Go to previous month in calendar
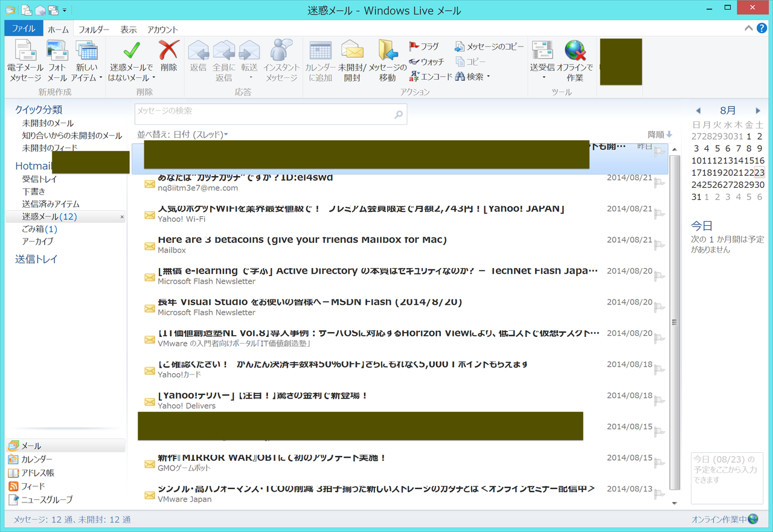The height and width of the screenshot is (532, 773). (x=698, y=111)
